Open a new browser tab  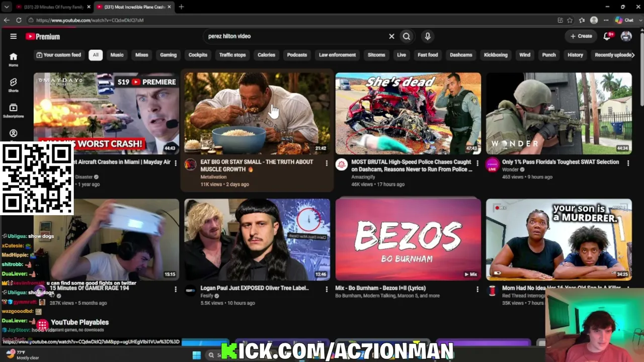[181, 7]
